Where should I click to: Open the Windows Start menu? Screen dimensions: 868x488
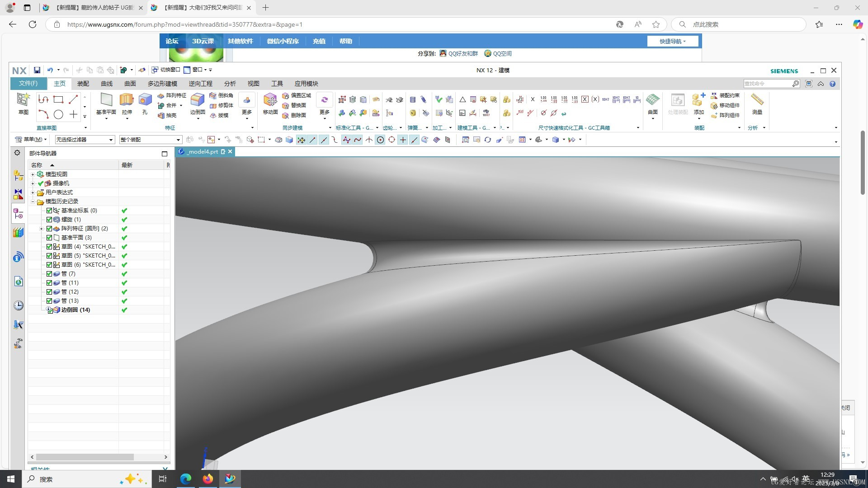(x=11, y=479)
